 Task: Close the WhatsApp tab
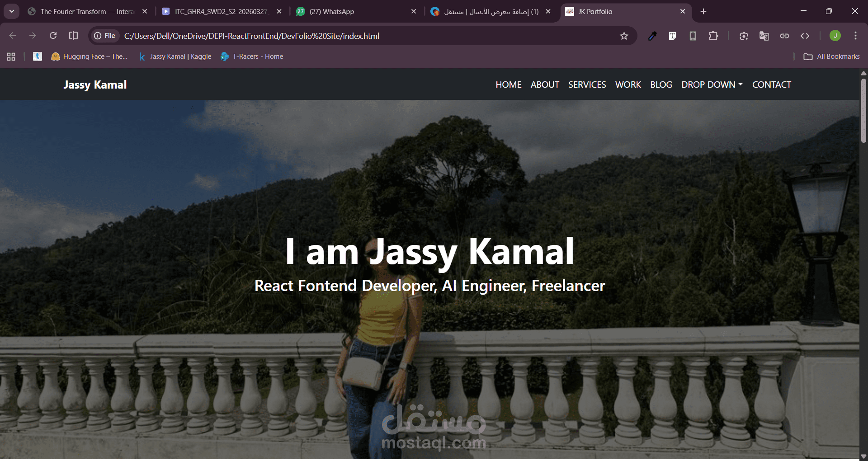point(414,12)
